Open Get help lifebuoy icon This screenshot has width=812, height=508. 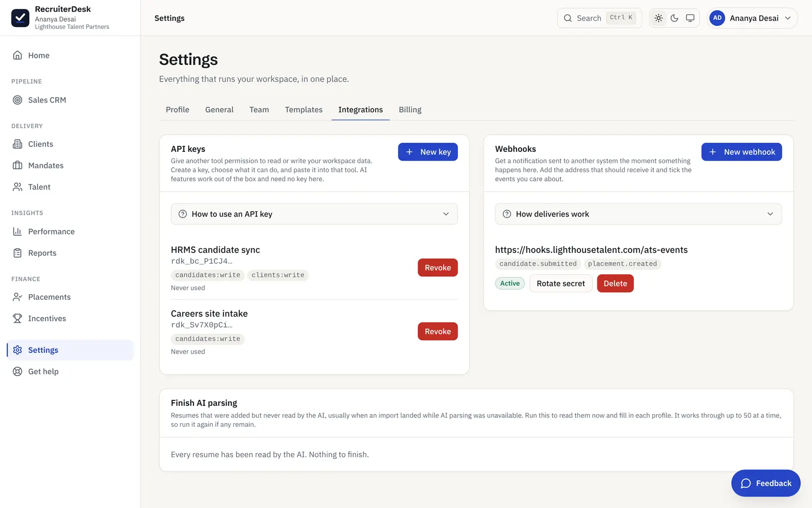pyautogui.click(x=17, y=371)
